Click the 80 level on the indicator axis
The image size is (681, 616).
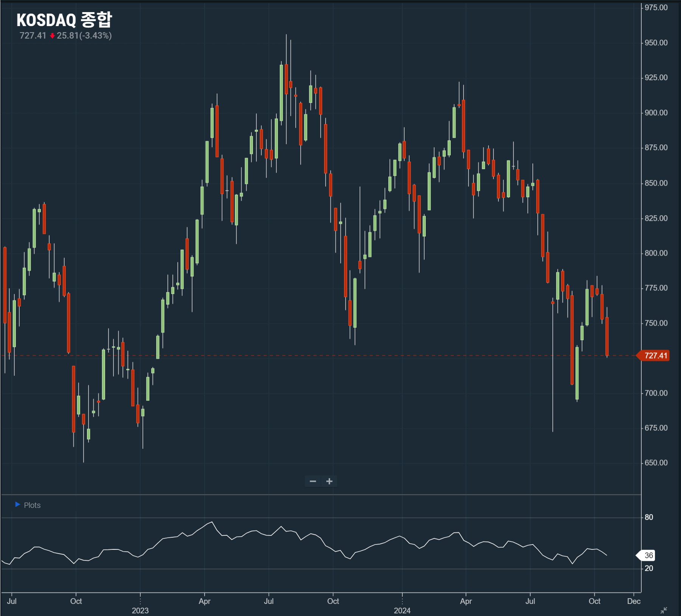coord(649,517)
